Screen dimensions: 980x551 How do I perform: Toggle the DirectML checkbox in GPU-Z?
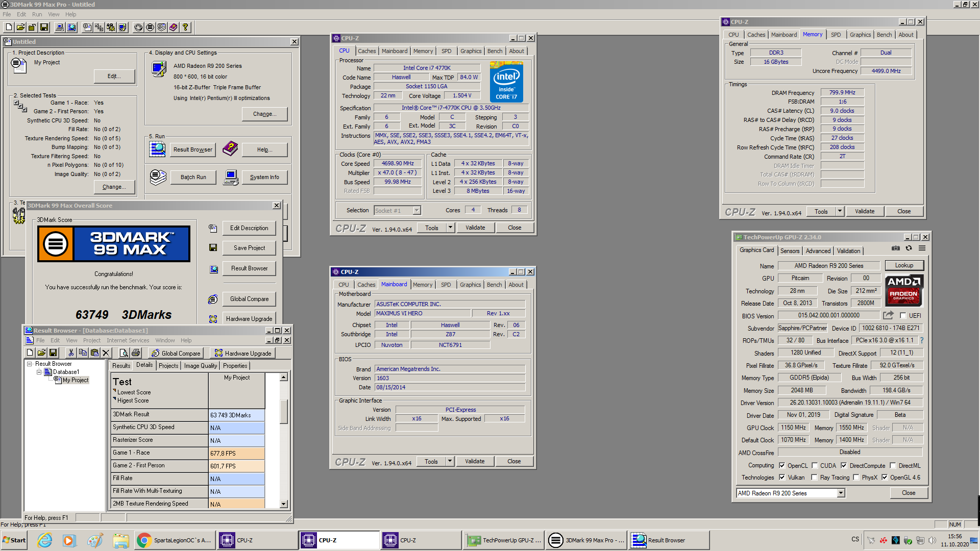(x=893, y=465)
